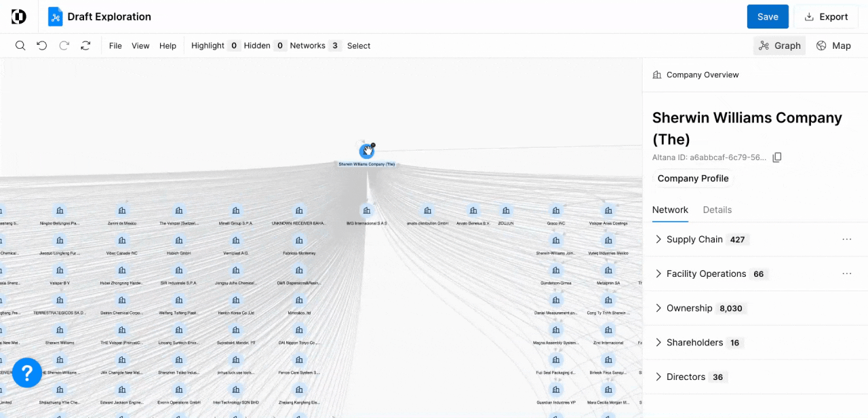Copy the Altana ID with copy icon
The height and width of the screenshot is (418, 868).
pyautogui.click(x=777, y=157)
